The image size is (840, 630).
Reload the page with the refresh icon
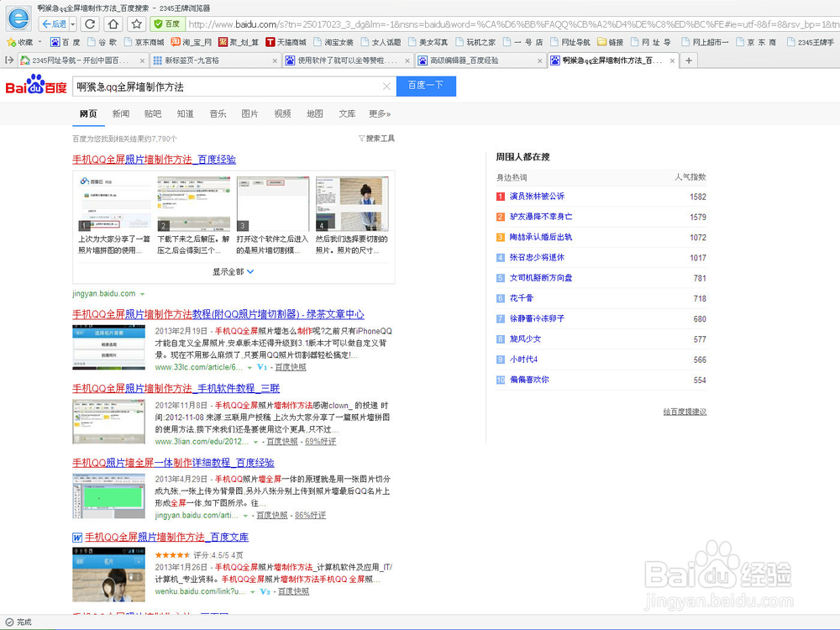coord(90,24)
